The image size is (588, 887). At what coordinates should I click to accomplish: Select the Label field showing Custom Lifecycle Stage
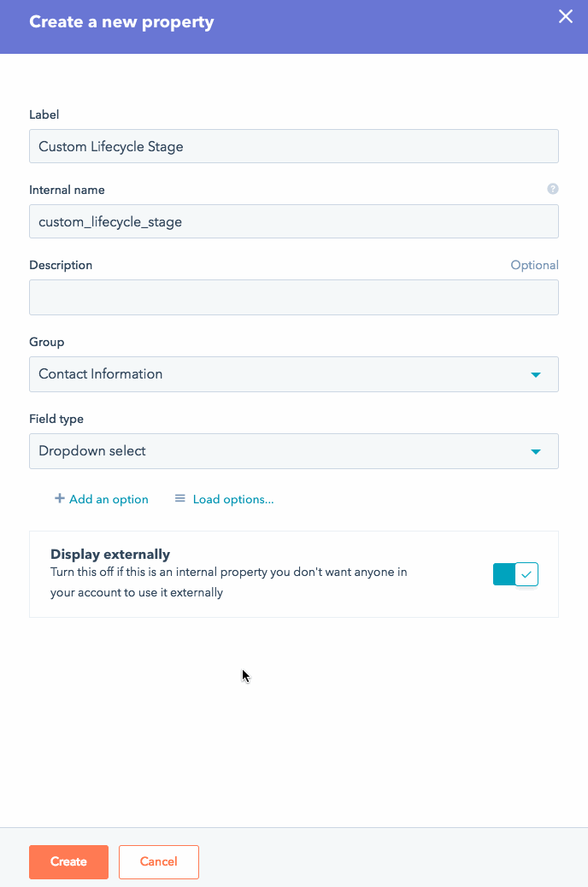coord(294,145)
